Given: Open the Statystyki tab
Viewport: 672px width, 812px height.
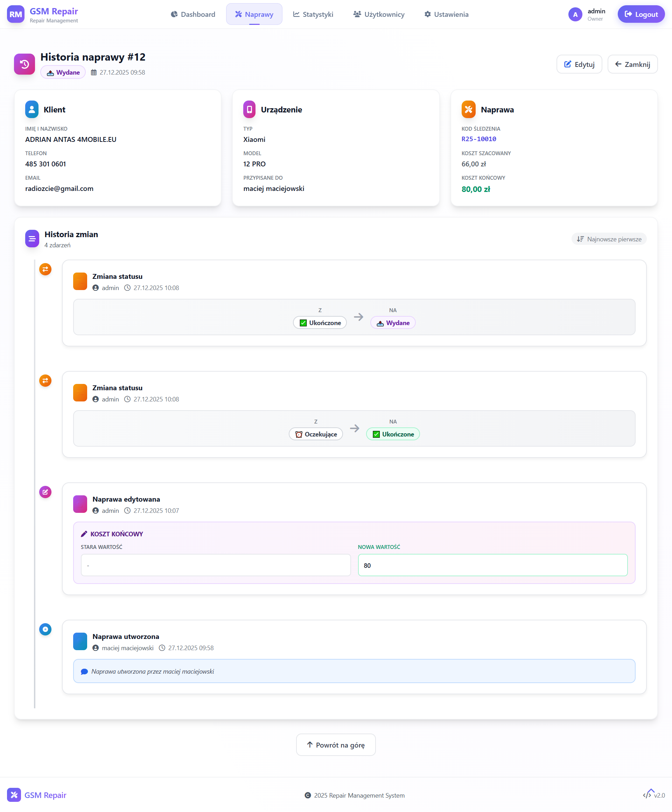Looking at the screenshot, I should point(313,14).
